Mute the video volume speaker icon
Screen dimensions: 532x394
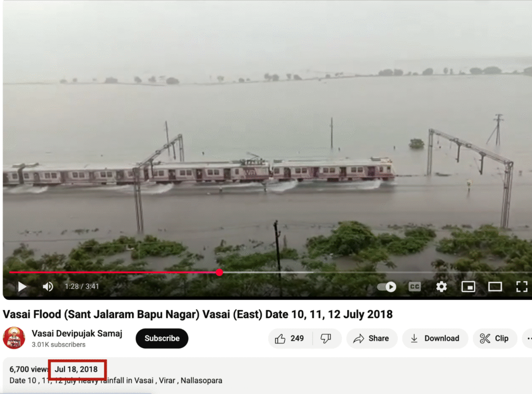(x=48, y=287)
